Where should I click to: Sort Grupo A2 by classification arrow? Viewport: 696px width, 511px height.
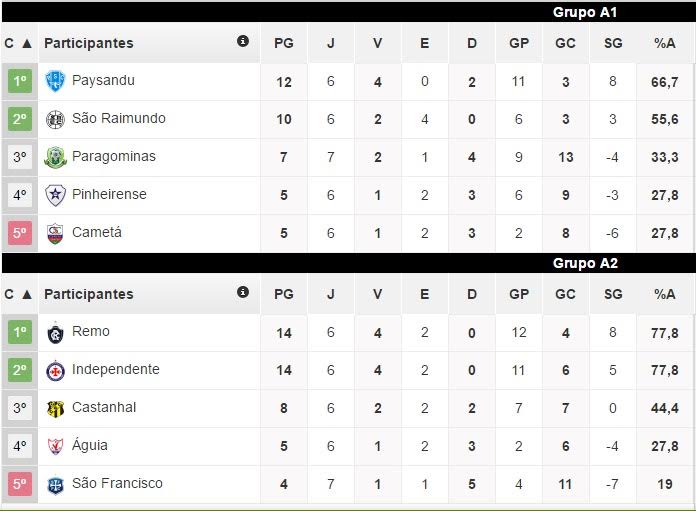26,294
